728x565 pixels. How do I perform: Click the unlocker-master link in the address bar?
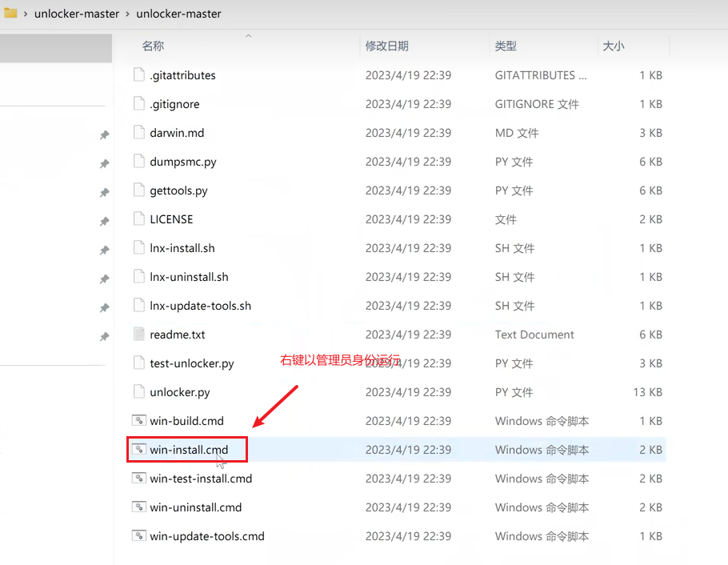point(77,14)
